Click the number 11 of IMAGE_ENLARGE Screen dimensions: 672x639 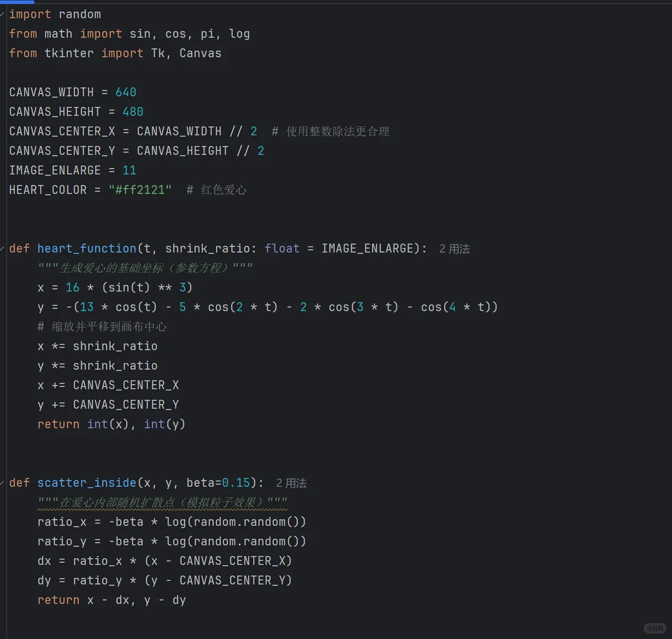click(x=130, y=170)
